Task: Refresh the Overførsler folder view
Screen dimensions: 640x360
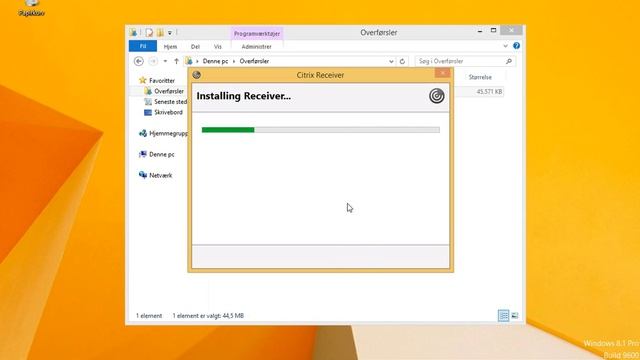Action: pyautogui.click(x=402, y=61)
